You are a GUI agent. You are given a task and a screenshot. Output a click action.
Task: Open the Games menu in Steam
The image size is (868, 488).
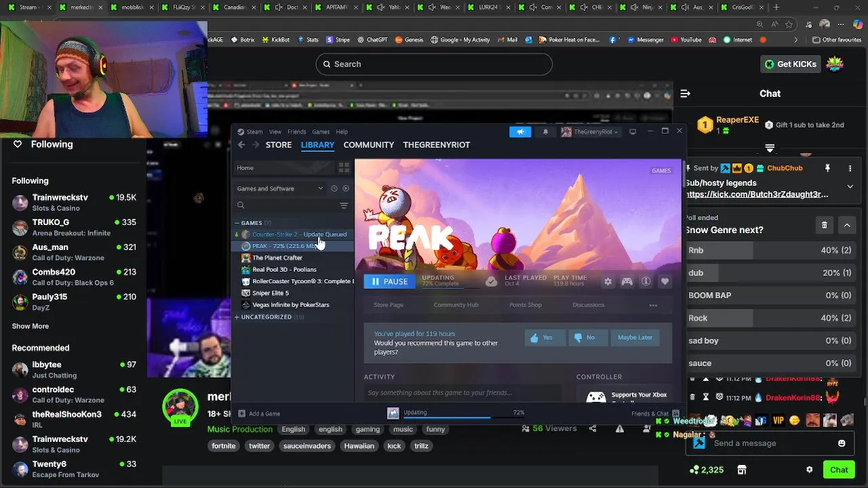click(321, 131)
